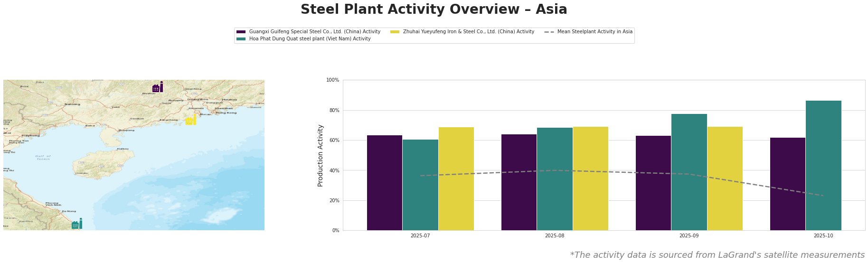
Task: Select the yellow Zhuhai bar for 2025-08
Action: pos(590,178)
